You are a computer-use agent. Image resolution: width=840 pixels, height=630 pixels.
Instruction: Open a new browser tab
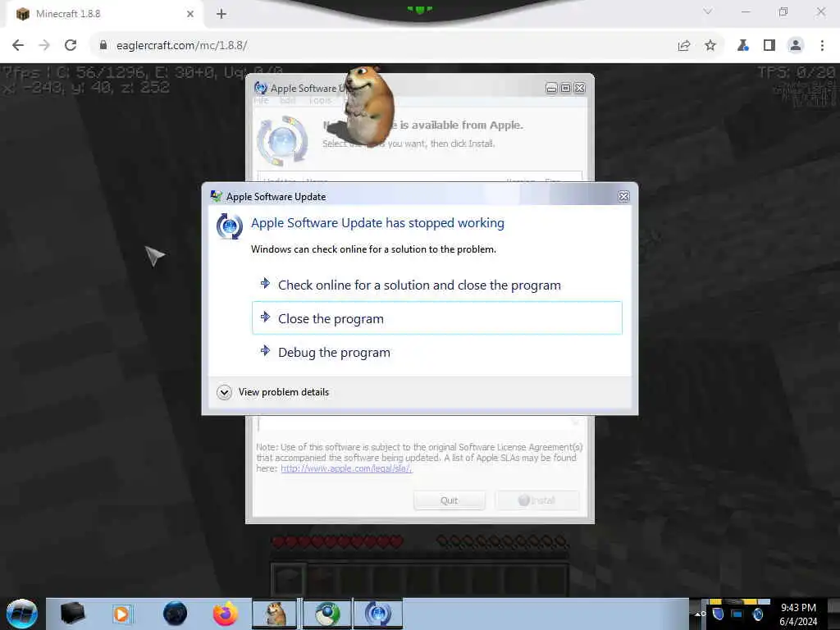(221, 14)
